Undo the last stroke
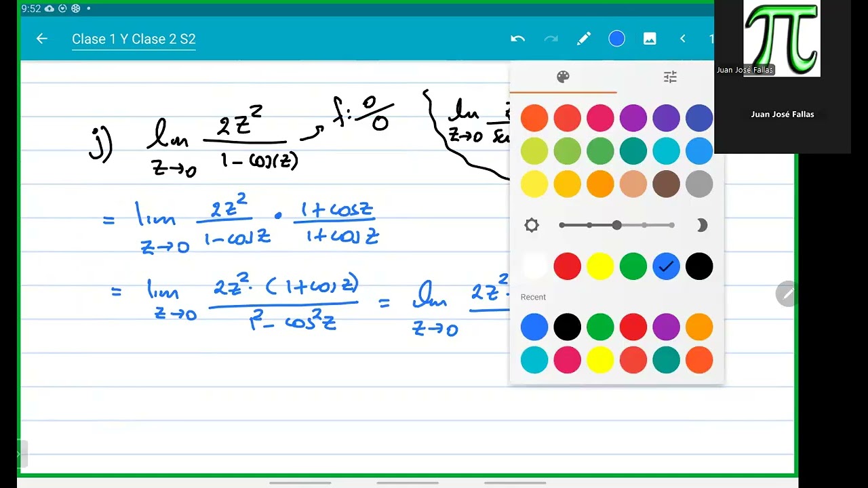The height and width of the screenshot is (488, 868). tap(518, 39)
